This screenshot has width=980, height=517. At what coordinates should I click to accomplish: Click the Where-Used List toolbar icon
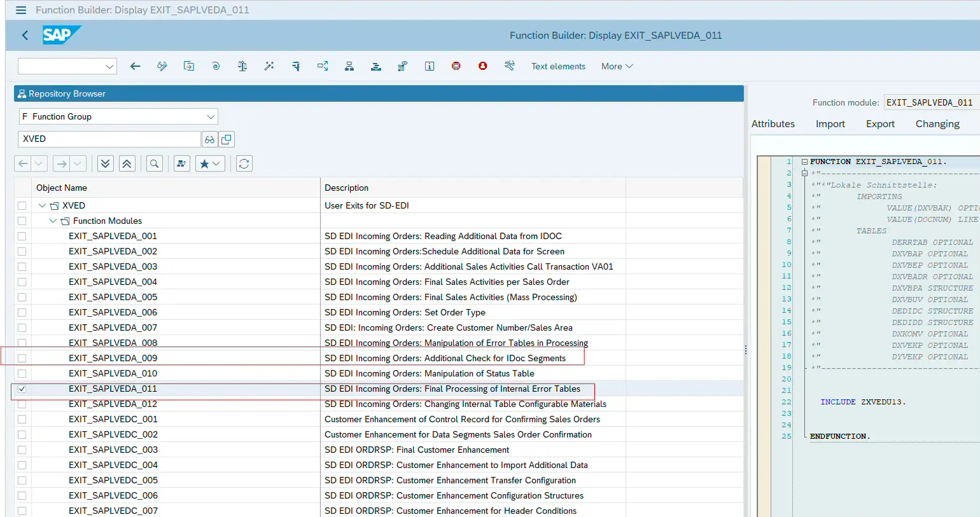point(323,66)
